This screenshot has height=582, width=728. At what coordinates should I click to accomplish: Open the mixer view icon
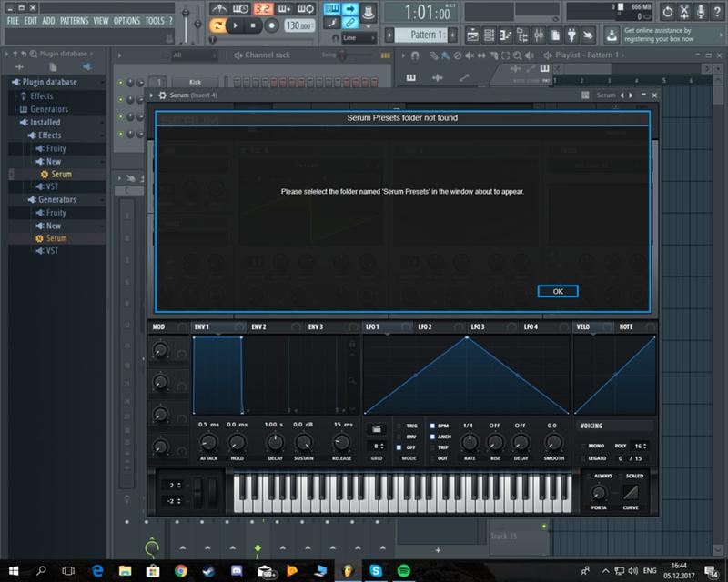(x=539, y=35)
